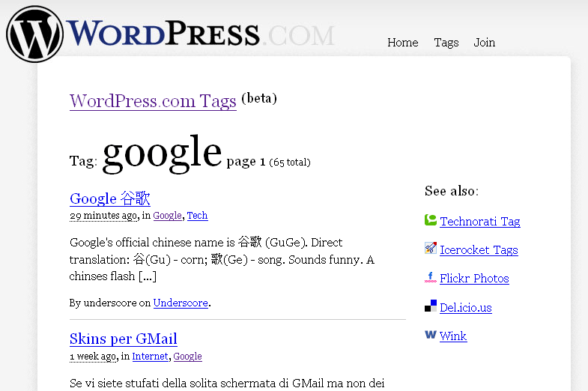Screen dimensions: 588x391
Task: Click the large 'google' tag heading
Action: pyautogui.click(x=162, y=153)
